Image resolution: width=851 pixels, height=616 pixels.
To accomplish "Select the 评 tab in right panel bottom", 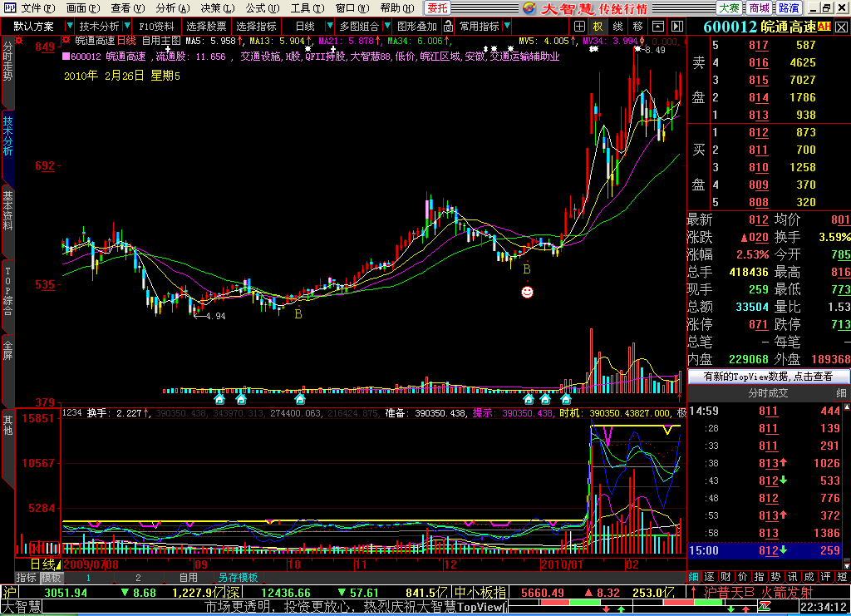I will pyautogui.click(x=825, y=577).
